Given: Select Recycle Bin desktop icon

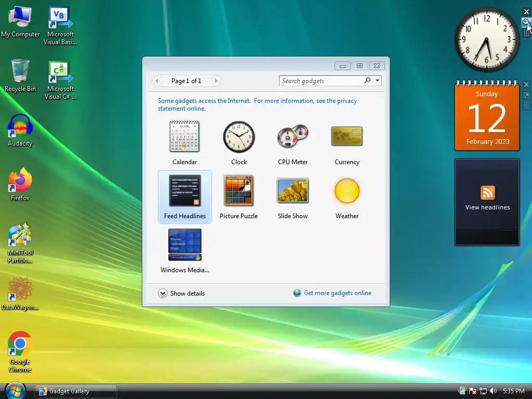Looking at the screenshot, I should tap(20, 76).
